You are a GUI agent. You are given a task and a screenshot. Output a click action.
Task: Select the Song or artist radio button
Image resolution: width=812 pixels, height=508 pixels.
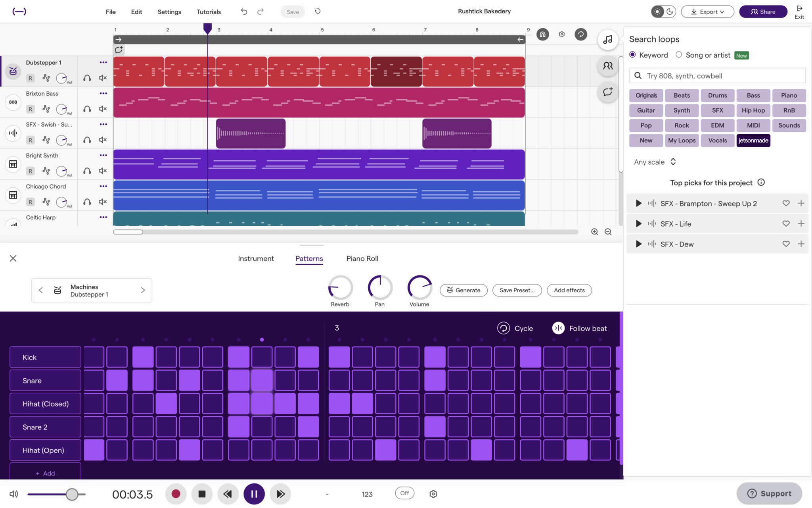(x=678, y=55)
